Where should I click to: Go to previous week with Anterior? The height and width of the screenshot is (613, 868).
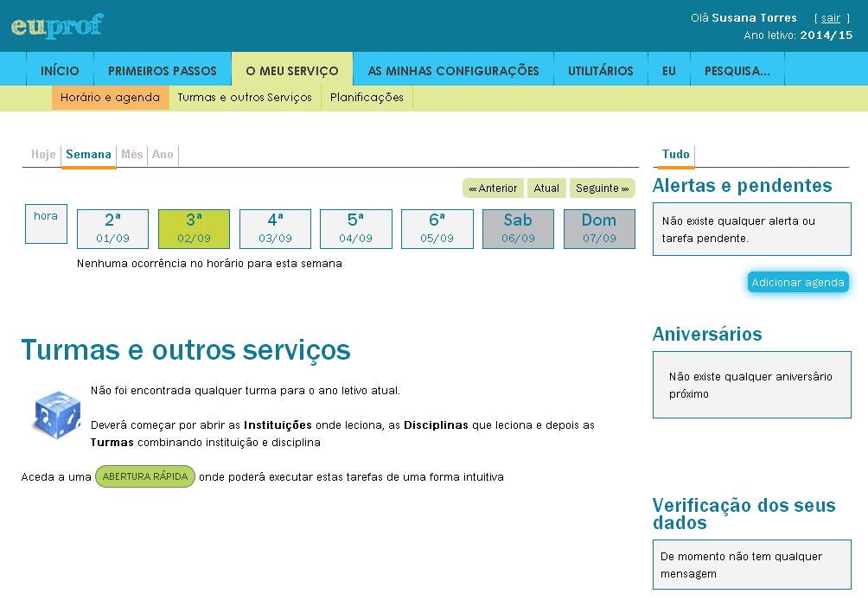(x=493, y=188)
